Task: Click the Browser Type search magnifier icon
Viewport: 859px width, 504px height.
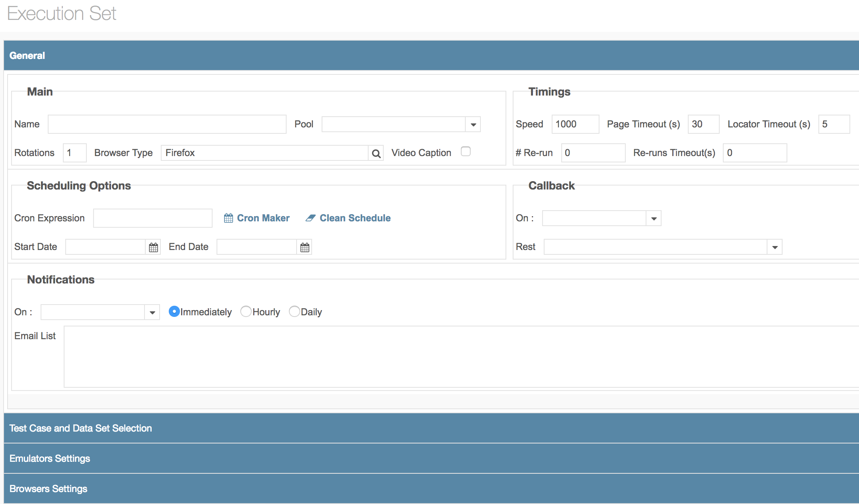Action: tap(376, 153)
